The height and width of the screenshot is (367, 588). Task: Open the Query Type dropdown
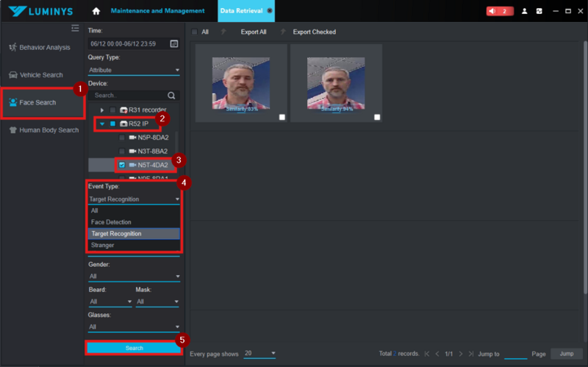tap(134, 71)
